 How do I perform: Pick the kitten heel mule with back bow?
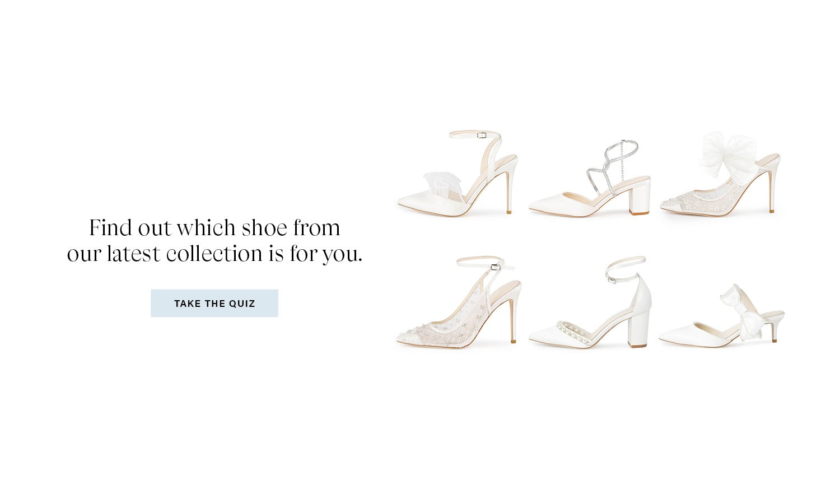722,316
